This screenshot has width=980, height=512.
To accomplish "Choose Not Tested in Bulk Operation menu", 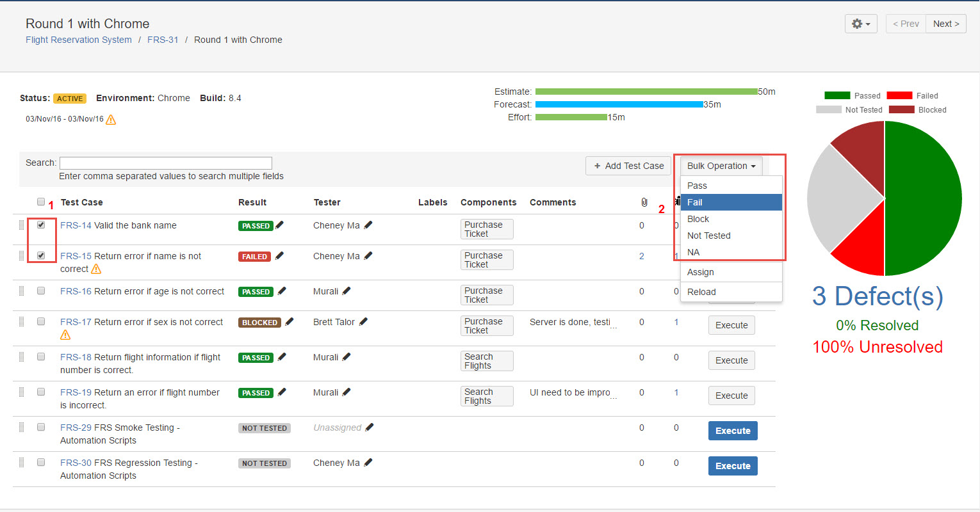I will (731, 236).
